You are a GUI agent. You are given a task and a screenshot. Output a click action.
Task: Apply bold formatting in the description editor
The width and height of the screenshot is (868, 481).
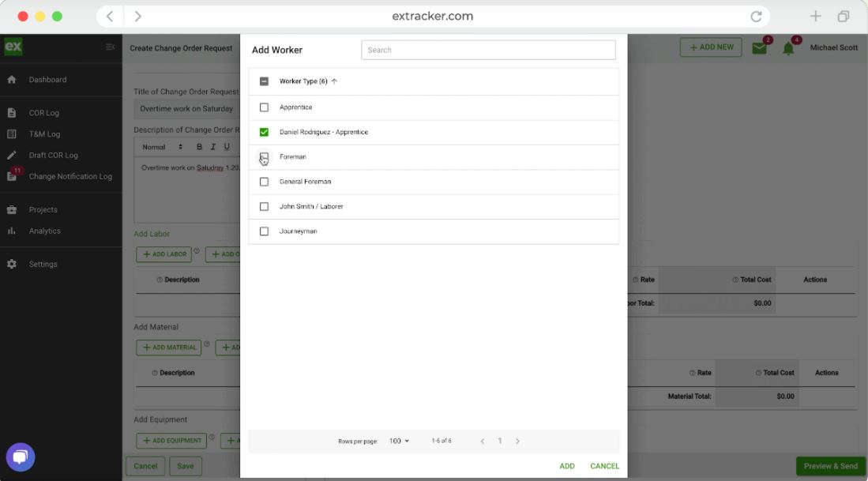[x=200, y=146]
